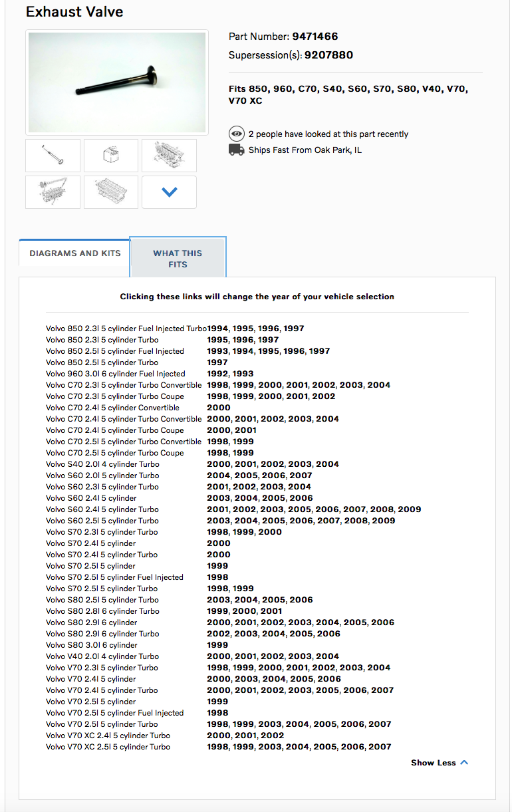The height and width of the screenshot is (812, 512).
Task: Open the timing belt engine diagram thumbnail
Action: (53, 192)
